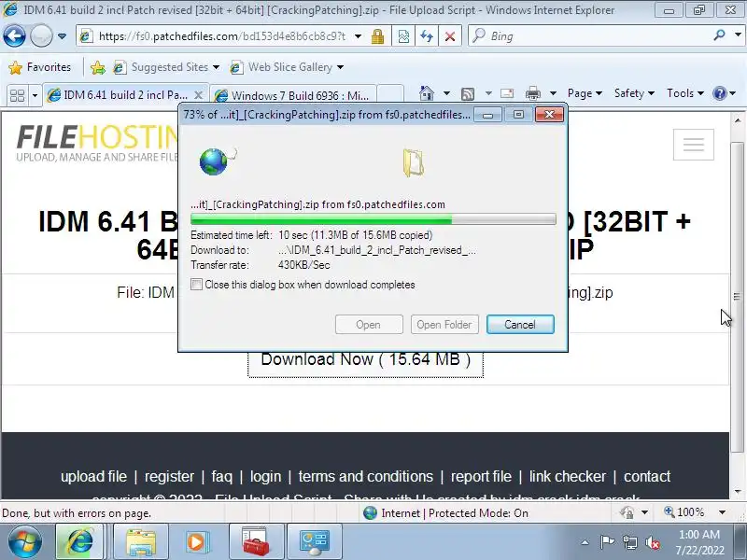The height and width of the screenshot is (560, 747).
Task: Open the zoom level 100% control
Action: pyautogui.click(x=684, y=512)
